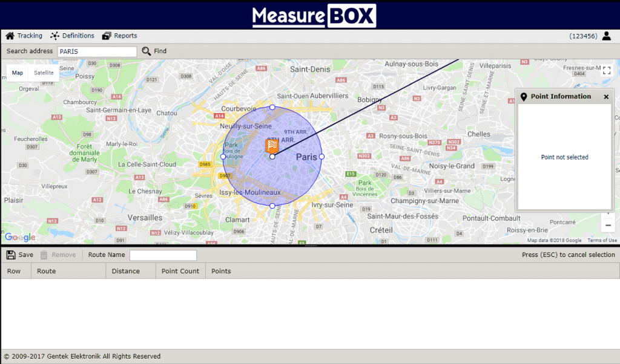Click the Remove trash icon

pos(44,255)
